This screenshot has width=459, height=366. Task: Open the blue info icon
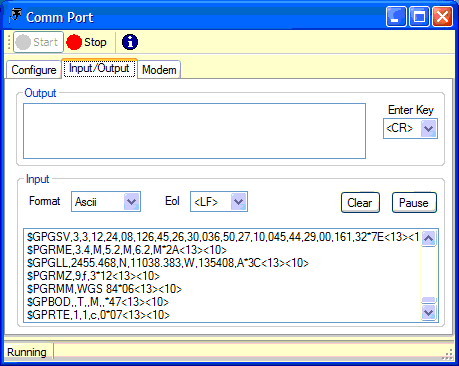point(130,42)
